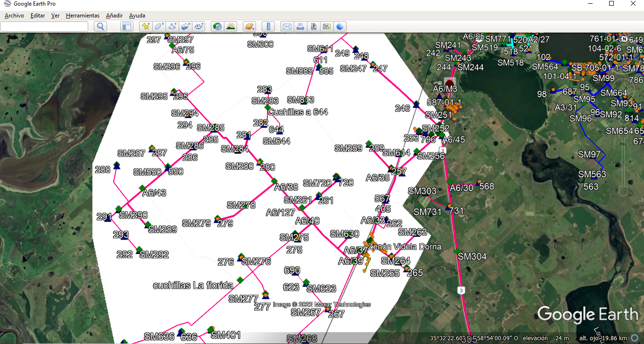Screen dimensions: 644x344
Task: Open the Editar menu
Action: (x=38, y=16)
